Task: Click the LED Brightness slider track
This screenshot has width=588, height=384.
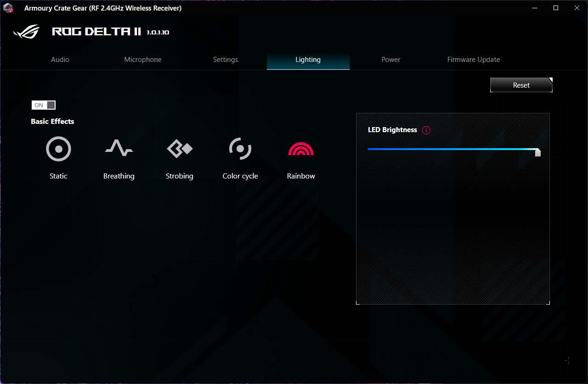Action: [452, 149]
